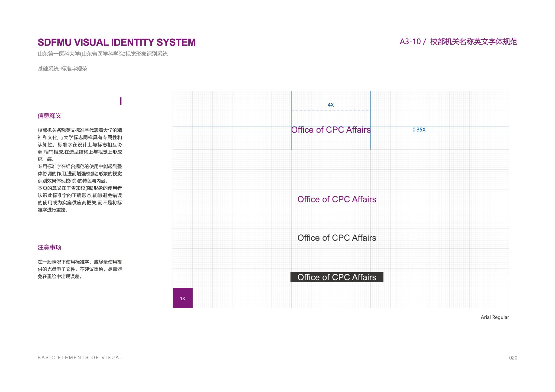Click the top measured Office of CPC Affairs
The image size is (555, 392).
pos(331,130)
